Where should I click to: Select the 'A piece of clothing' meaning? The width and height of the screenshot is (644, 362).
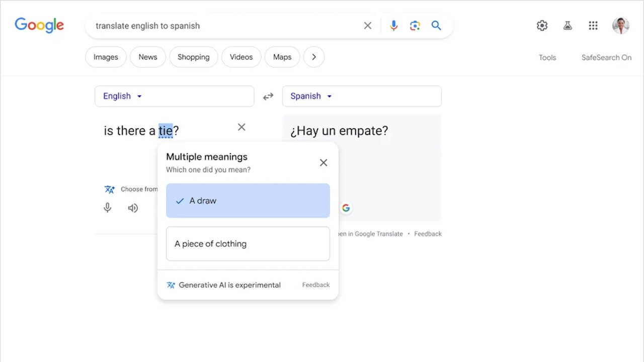pyautogui.click(x=248, y=244)
